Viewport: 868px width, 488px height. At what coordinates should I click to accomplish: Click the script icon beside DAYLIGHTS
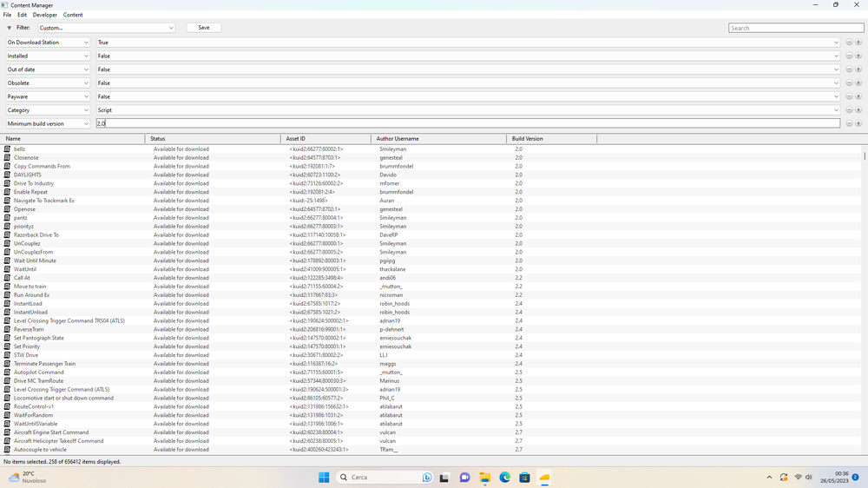click(x=7, y=175)
